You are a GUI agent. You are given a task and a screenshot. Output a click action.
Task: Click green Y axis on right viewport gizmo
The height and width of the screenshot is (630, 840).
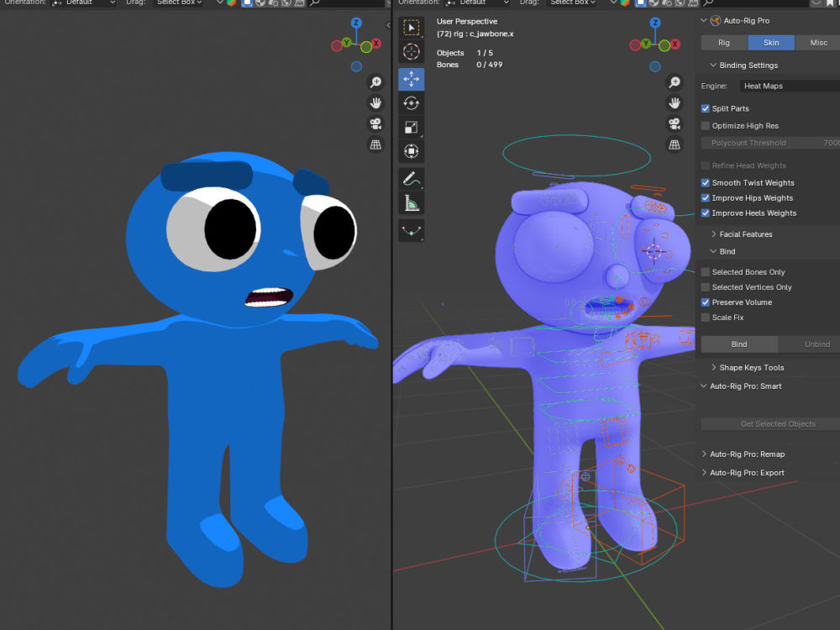(645, 42)
